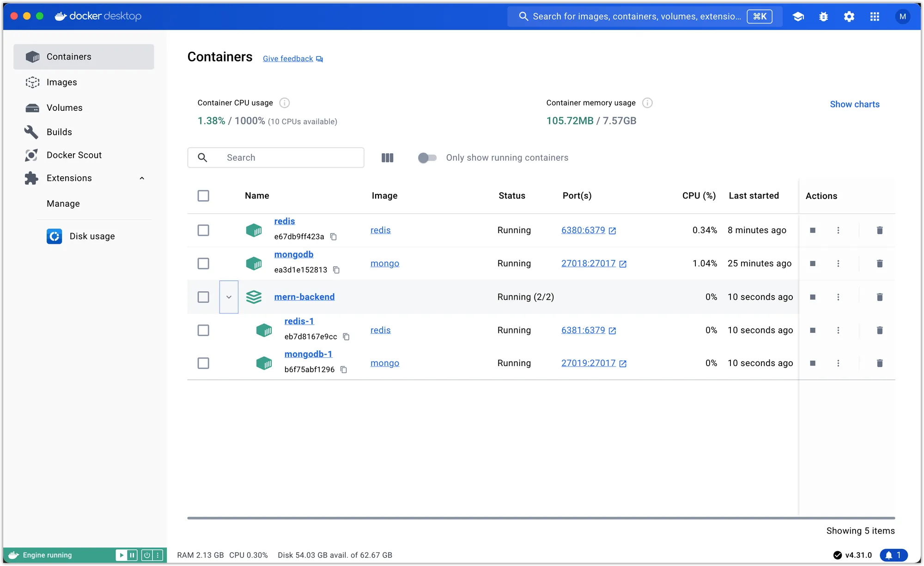Click Show charts

tap(855, 104)
